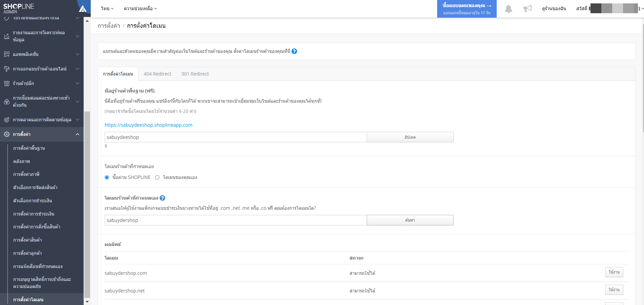This screenshot has height=305, width=644.
Task: Open the ไทย language dropdown
Action: point(107,8)
